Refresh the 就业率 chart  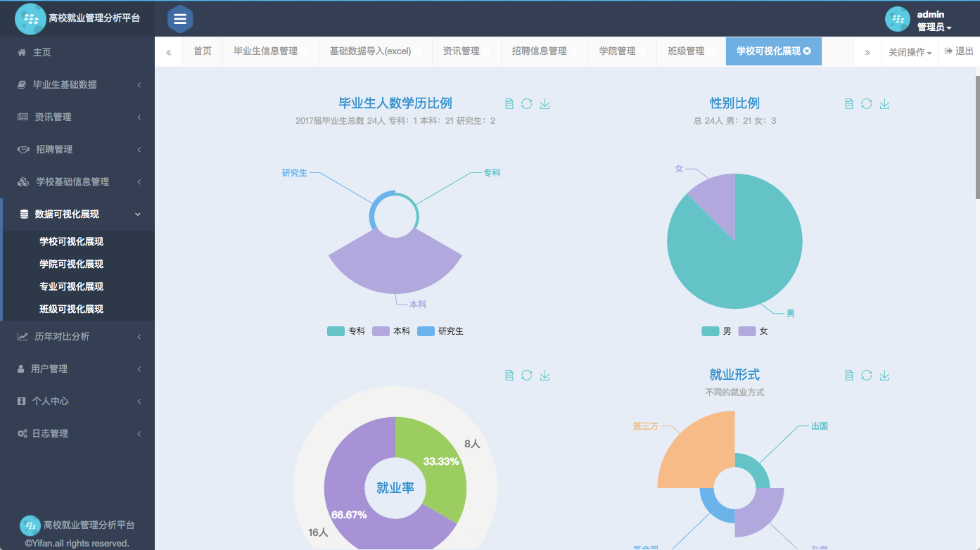click(527, 376)
